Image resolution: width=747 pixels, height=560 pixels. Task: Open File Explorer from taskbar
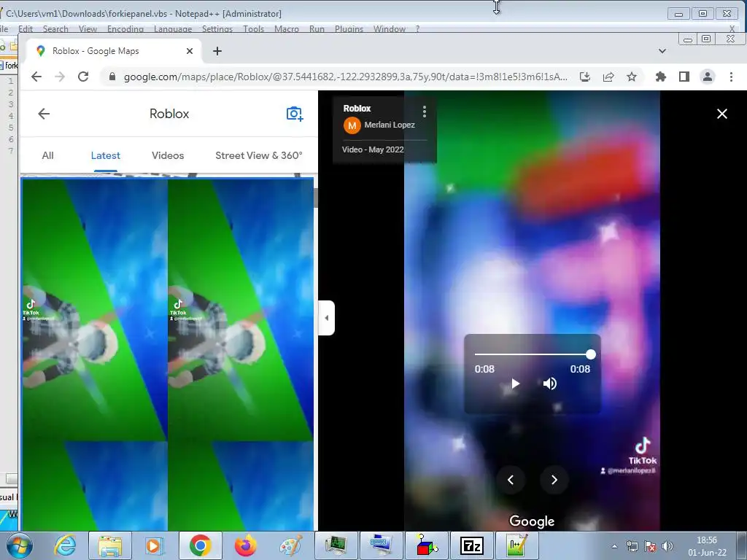click(x=110, y=545)
